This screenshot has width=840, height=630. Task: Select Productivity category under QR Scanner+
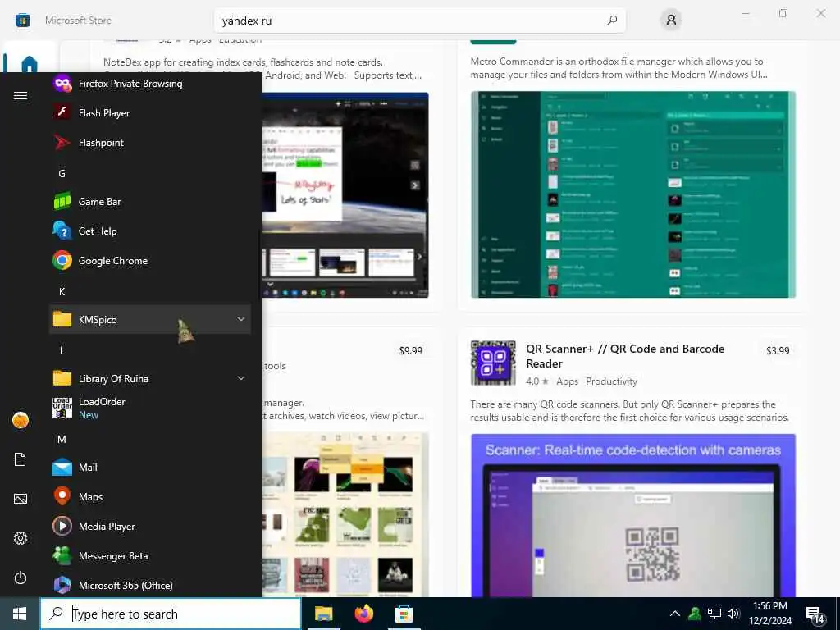tap(611, 381)
